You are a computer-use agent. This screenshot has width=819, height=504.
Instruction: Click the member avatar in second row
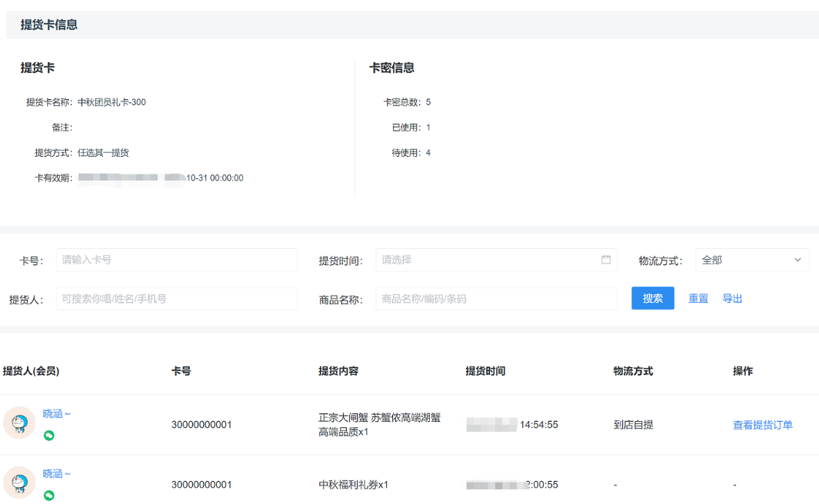(x=19, y=482)
